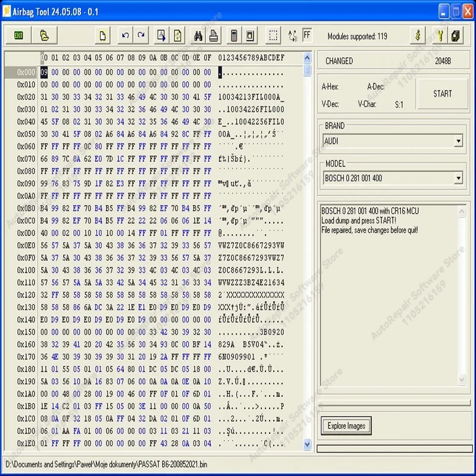Expand the BRAND dropdown showing AUDI
Screen dimensions: 476x476
(458, 142)
